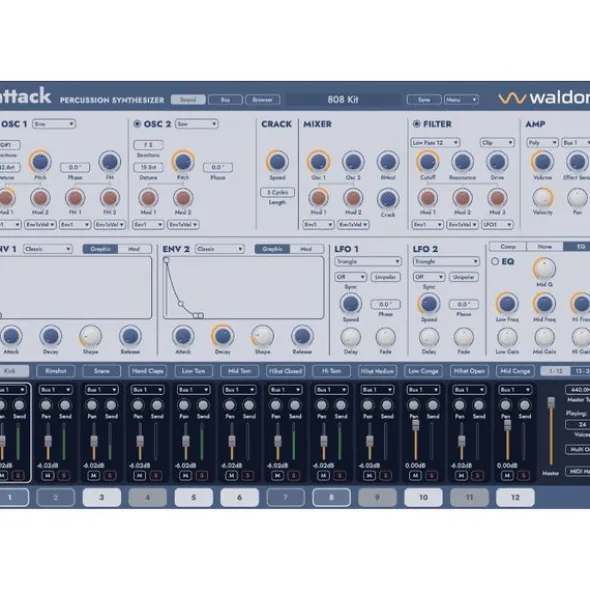Click the LFO 2 Fade knob

click(x=464, y=337)
